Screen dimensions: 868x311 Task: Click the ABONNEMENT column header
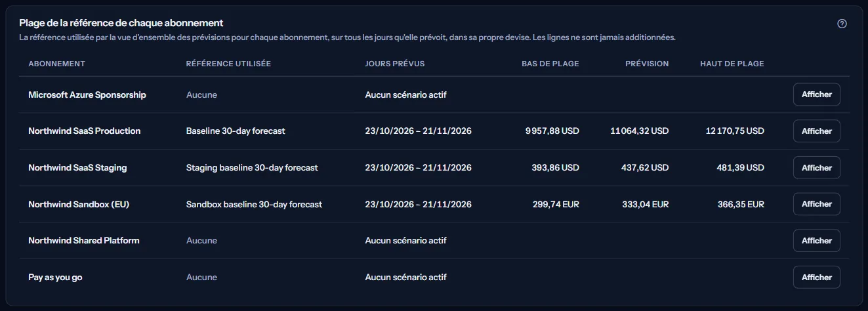click(x=56, y=64)
